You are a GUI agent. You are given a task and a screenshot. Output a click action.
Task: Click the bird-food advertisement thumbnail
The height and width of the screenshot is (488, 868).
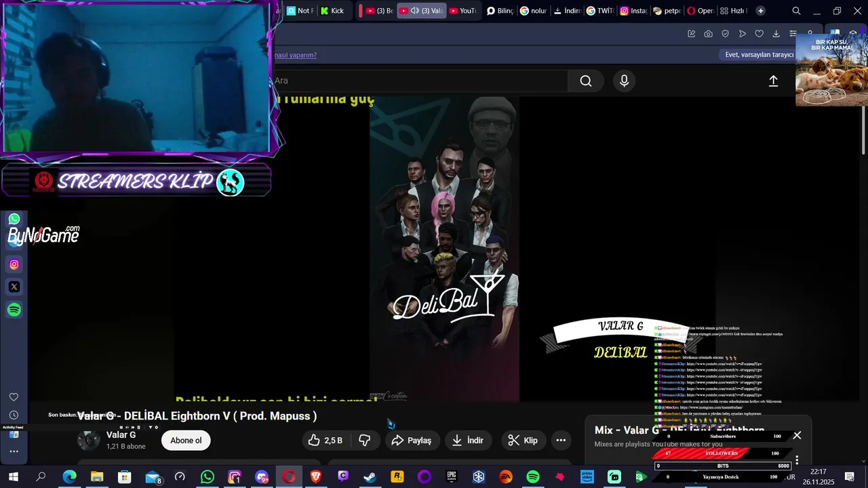click(x=831, y=70)
